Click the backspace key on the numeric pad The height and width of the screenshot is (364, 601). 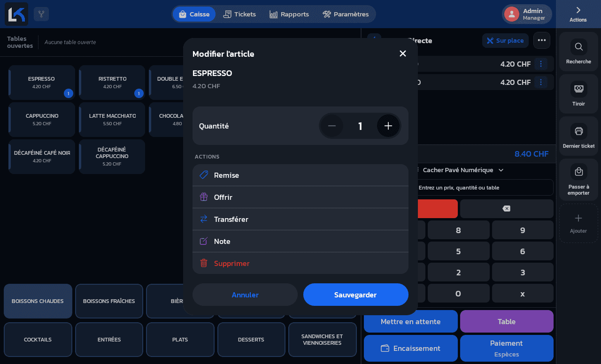[507, 209]
